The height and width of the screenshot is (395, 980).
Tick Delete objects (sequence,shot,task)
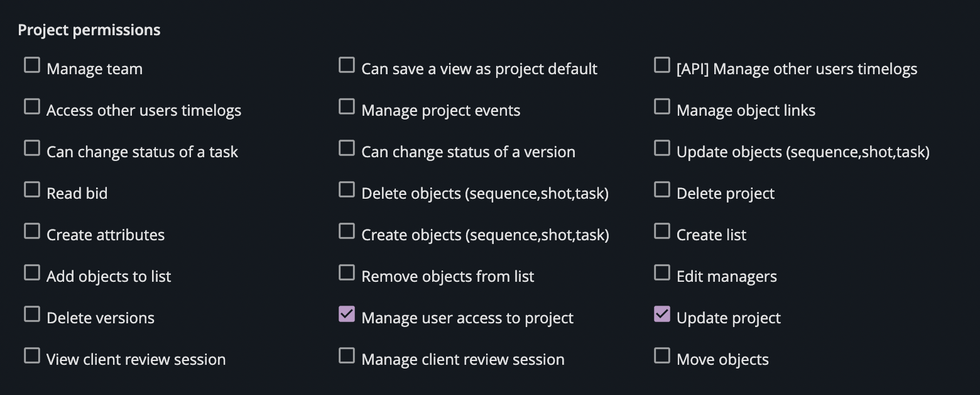347,190
